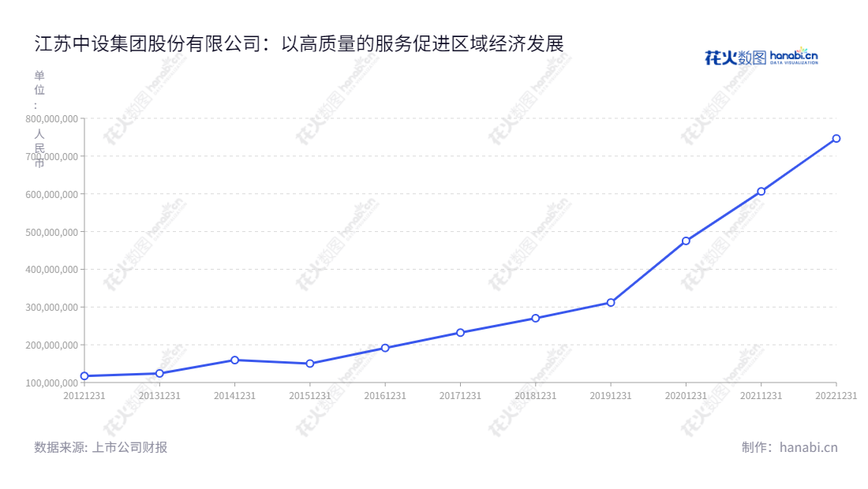Click the 20131231 x-axis label
This screenshot has width=868, height=489.
tap(159, 395)
